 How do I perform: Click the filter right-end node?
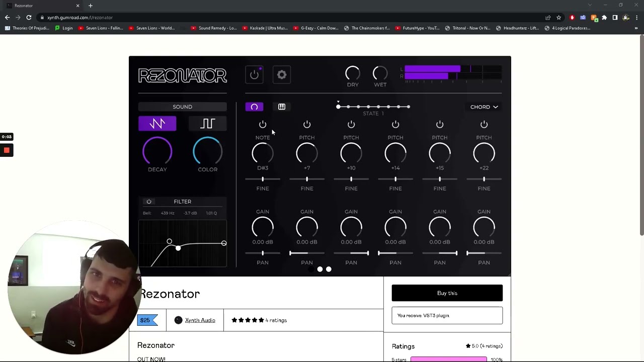tap(224, 243)
